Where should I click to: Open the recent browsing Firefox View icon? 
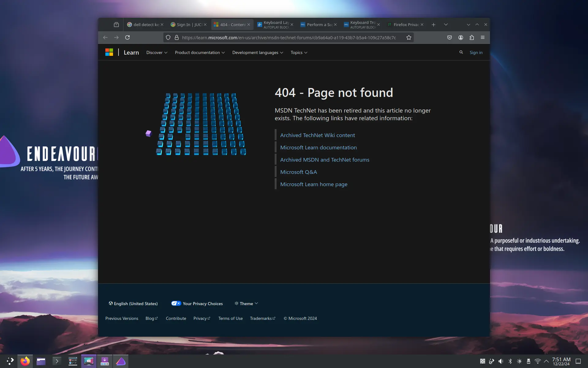point(116,25)
